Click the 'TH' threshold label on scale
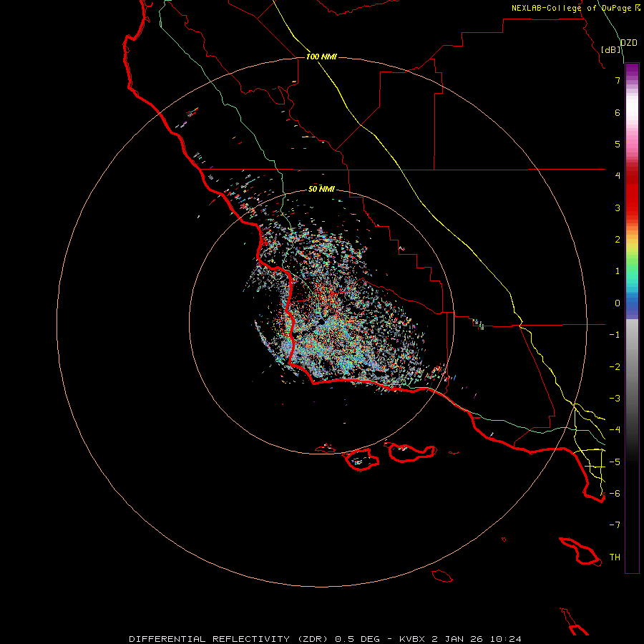 [x=615, y=557]
